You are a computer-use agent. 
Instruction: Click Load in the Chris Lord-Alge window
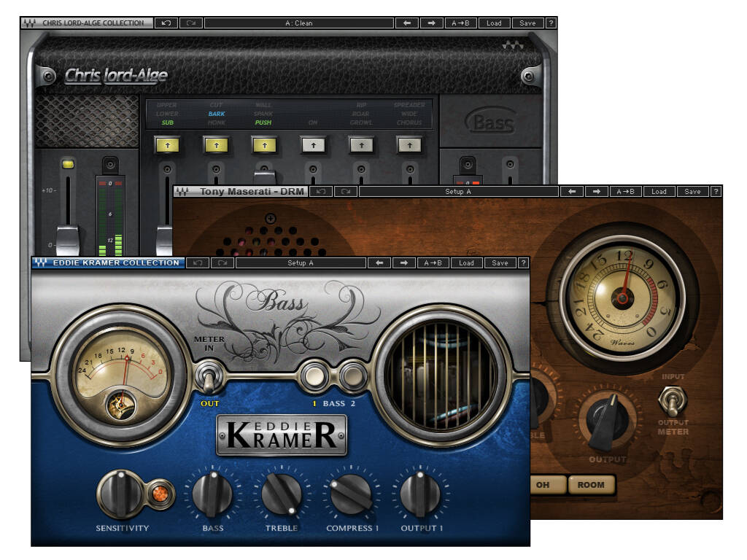point(494,23)
